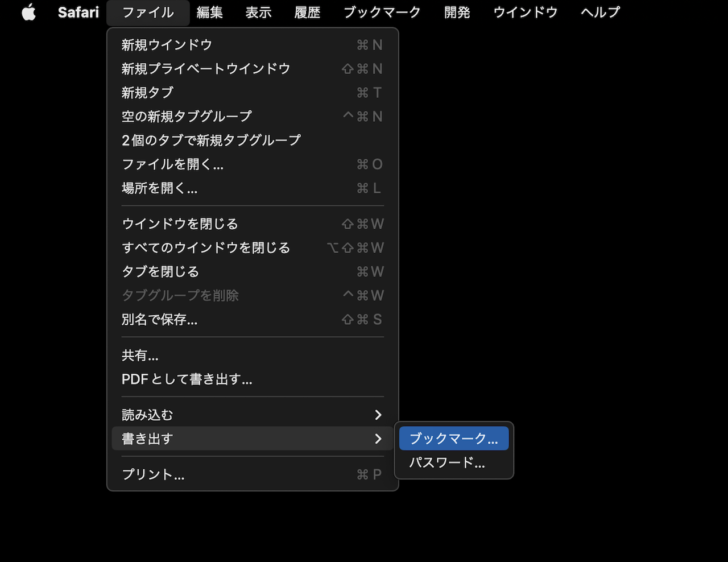
Task: Choose 空の新規タブグループ
Action: pos(253,117)
